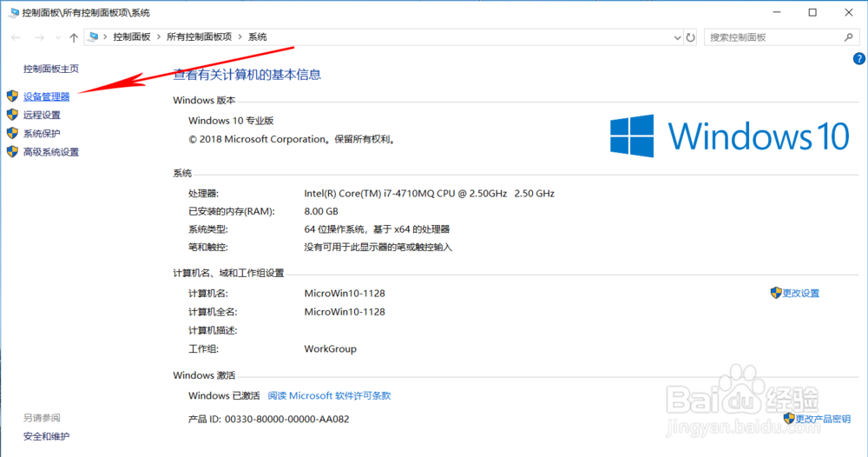Open 阅读 Microsoft 软件许可条款 link
The height and width of the screenshot is (457, 868).
pyautogui.click(x=329, y=395)
